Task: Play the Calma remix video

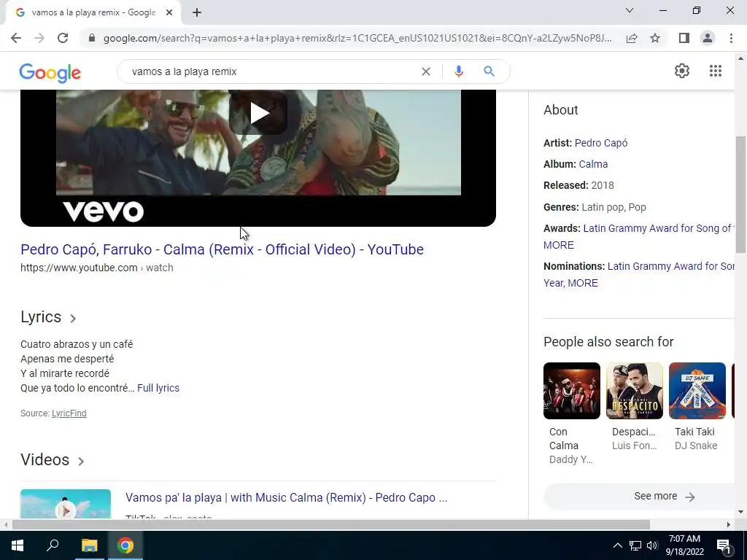Action: point(259,113)
